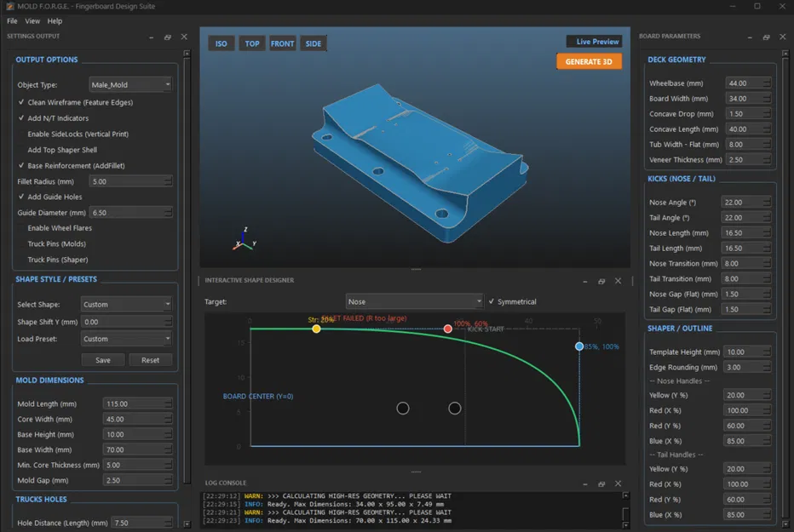Float the Log Console panel
The image size is (794, 532).
[x=601, y=484]
